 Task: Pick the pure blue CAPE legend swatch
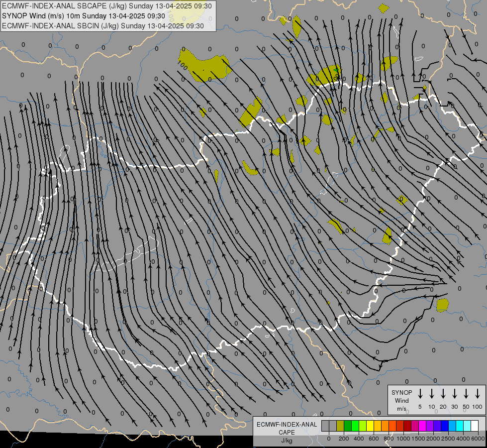pos(445,426)
